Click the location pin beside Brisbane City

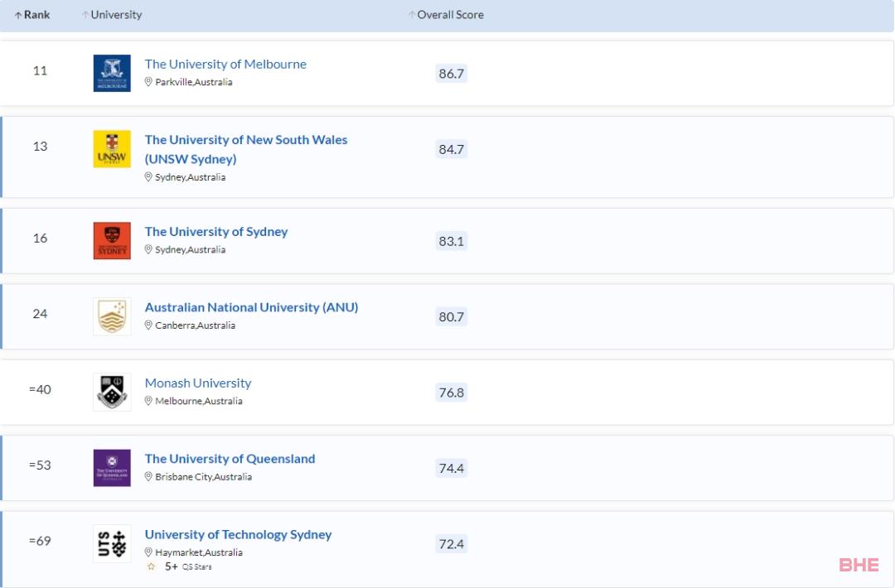(148, 476)
